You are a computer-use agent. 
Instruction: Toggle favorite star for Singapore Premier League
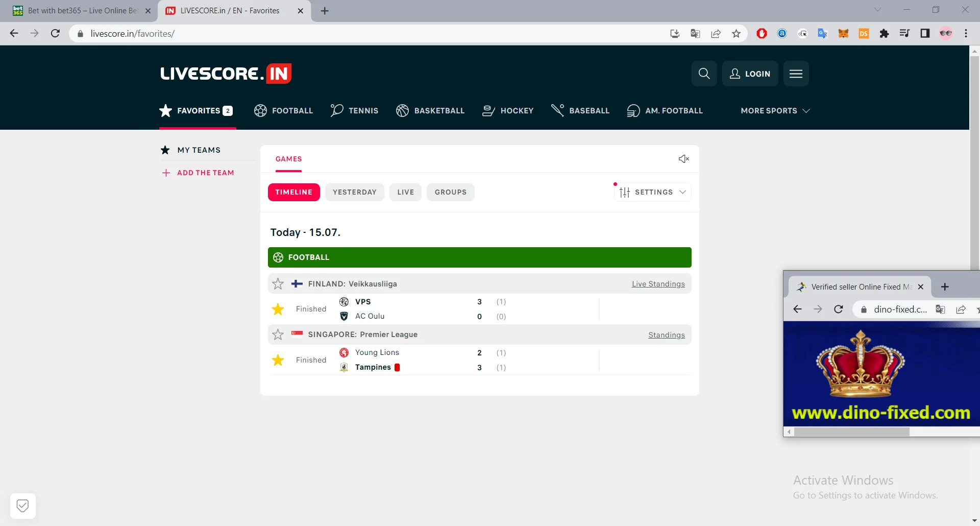click(x=278, y=334)
